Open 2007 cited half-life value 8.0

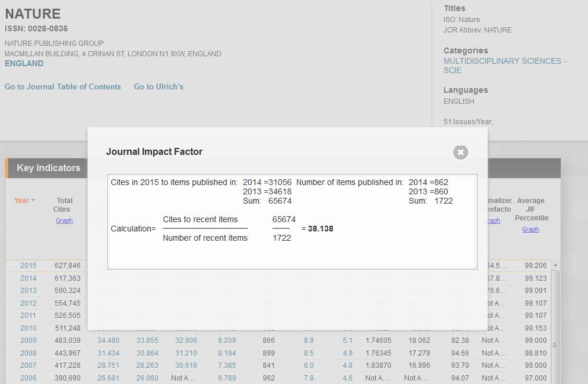[x=308, y=365]
